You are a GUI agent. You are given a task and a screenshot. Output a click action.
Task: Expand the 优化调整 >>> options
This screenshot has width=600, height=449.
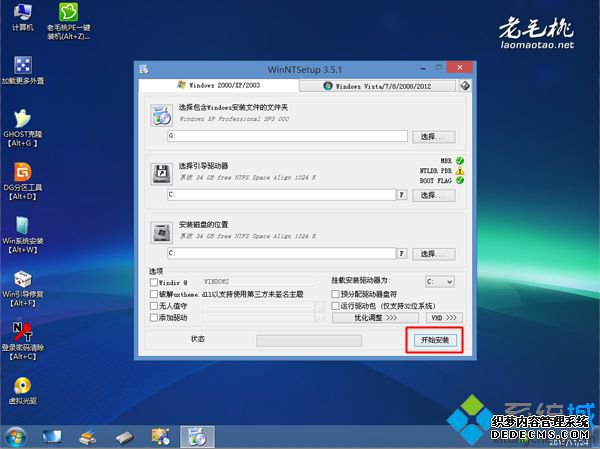(375, 318)
